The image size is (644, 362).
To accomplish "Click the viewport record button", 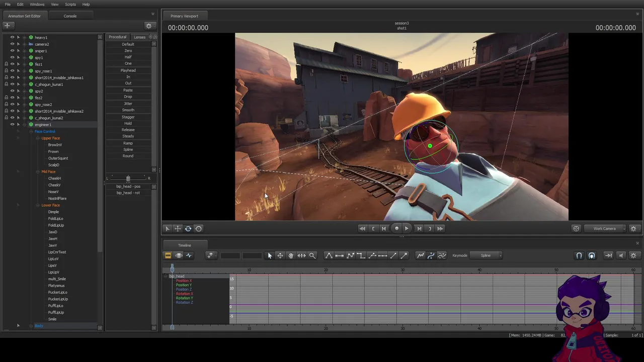I will (396, 228).
